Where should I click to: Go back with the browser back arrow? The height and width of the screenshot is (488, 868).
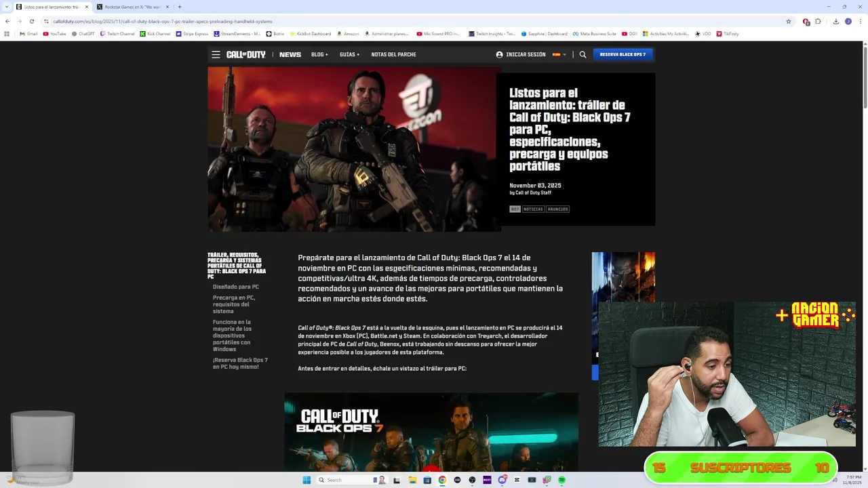(x=7, y=21)
